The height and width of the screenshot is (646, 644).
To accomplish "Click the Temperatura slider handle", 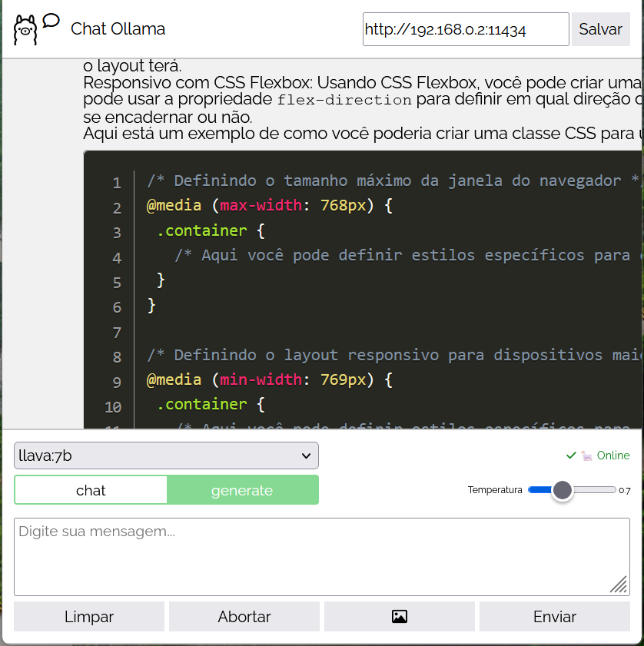I will click(x=563, y=490).
